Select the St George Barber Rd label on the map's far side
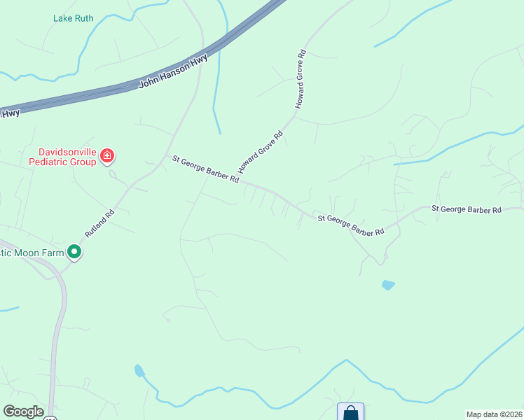524x420 pixels. (467, 209)
